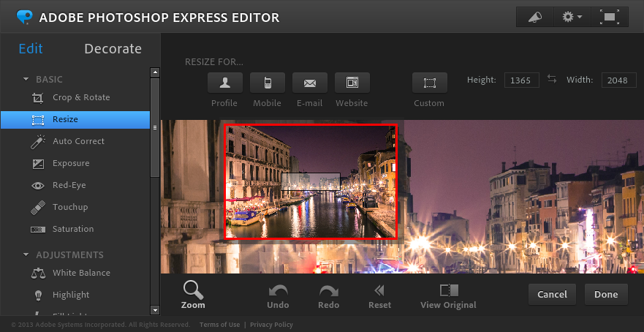Click the Crop & Rotate tool icon

coord(38,98)
